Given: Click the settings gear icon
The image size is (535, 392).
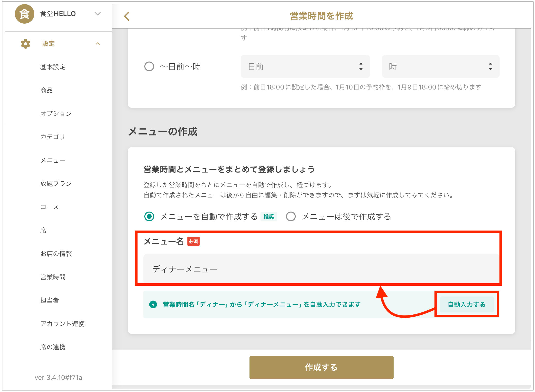Looking at the screenshot, I should tap(25, 44).
